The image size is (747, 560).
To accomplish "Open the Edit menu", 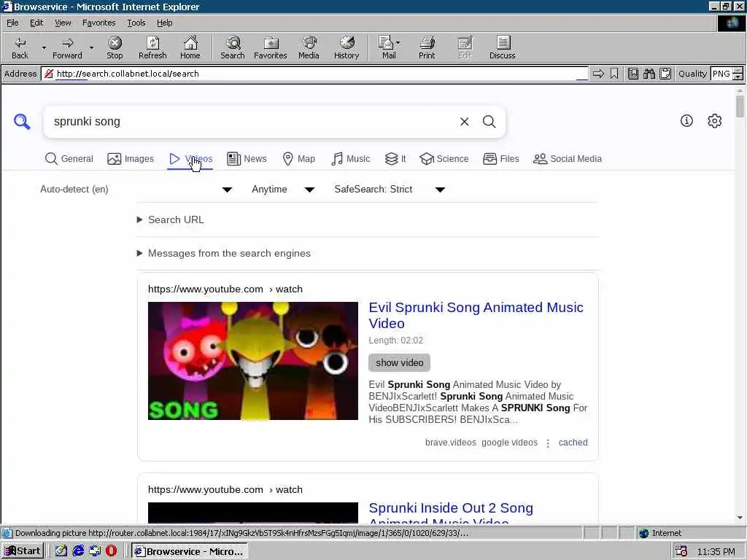I will pyautogui.click(x=36, y=23).
